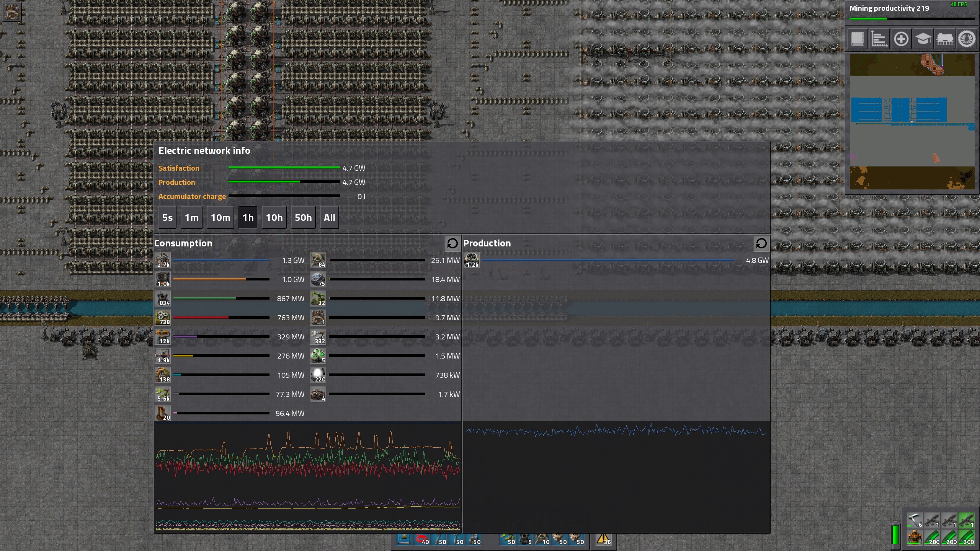Select the 1h timescale button
Screen dimensions: 980x551
(248, 218)
